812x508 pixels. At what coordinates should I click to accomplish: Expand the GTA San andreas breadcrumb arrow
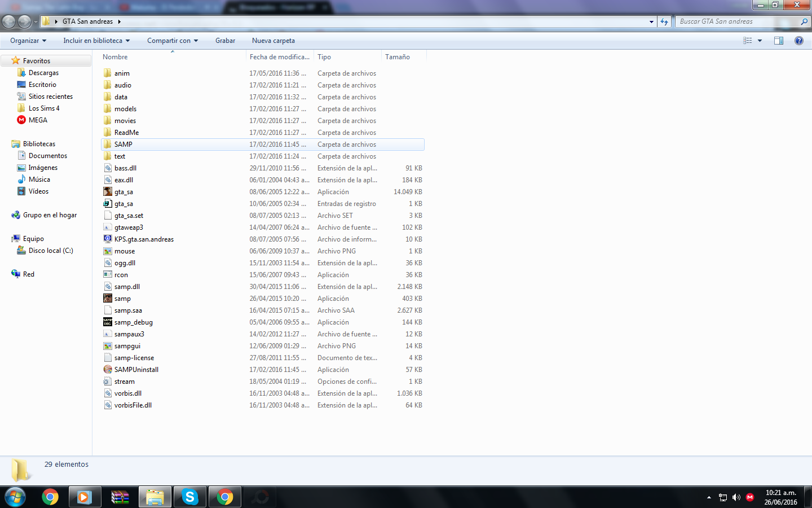119,21
